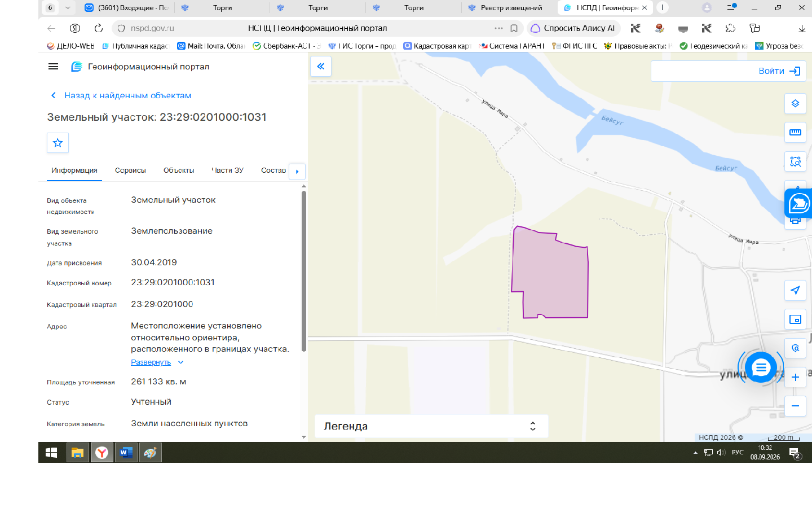Open the blue feedback survey widget
Viewport: 812px width, 508px height.
(x=798, y=203)
